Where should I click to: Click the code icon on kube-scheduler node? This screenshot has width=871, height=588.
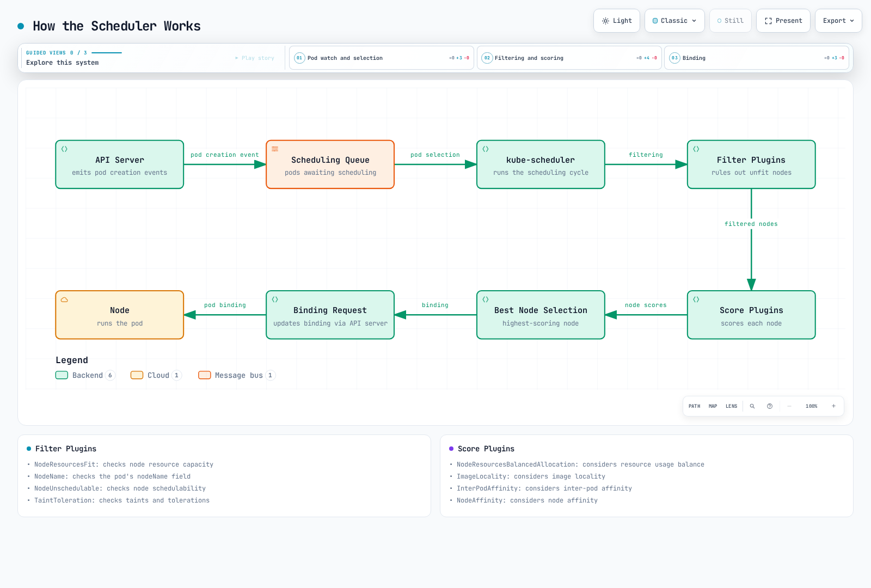(x=486, y=149)
